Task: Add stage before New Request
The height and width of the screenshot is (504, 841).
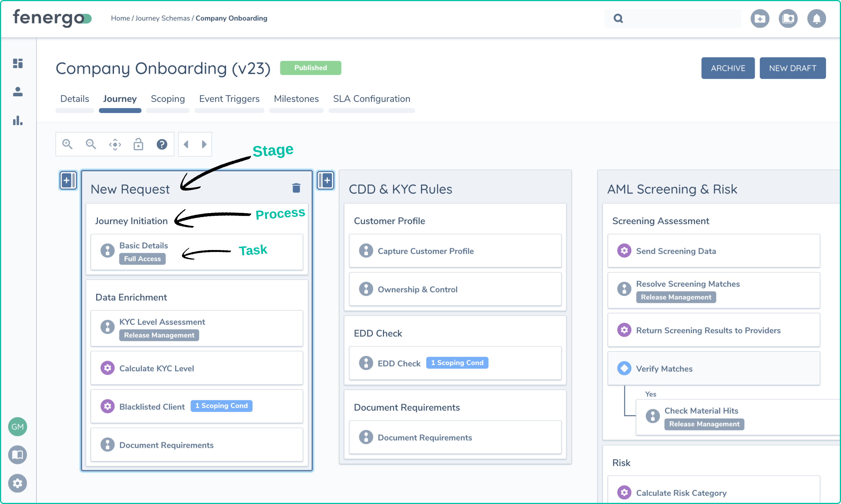Action: point(68,180)
